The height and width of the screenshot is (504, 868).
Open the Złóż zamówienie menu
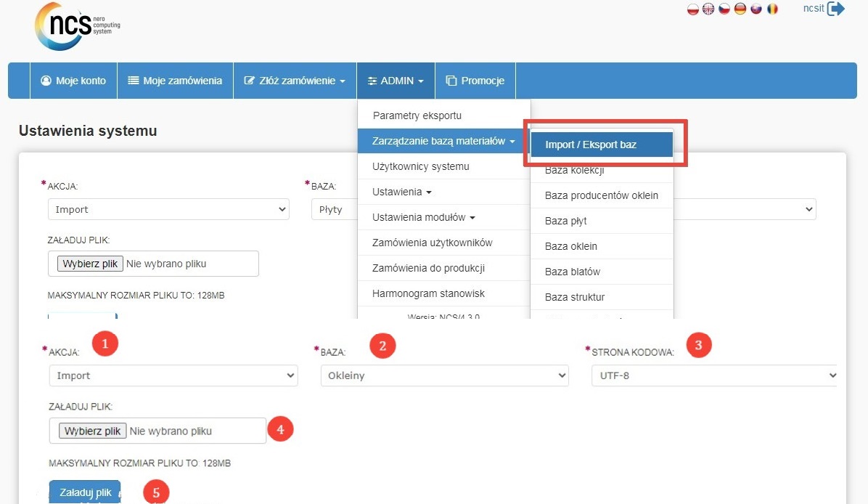(x=295, y=81)
